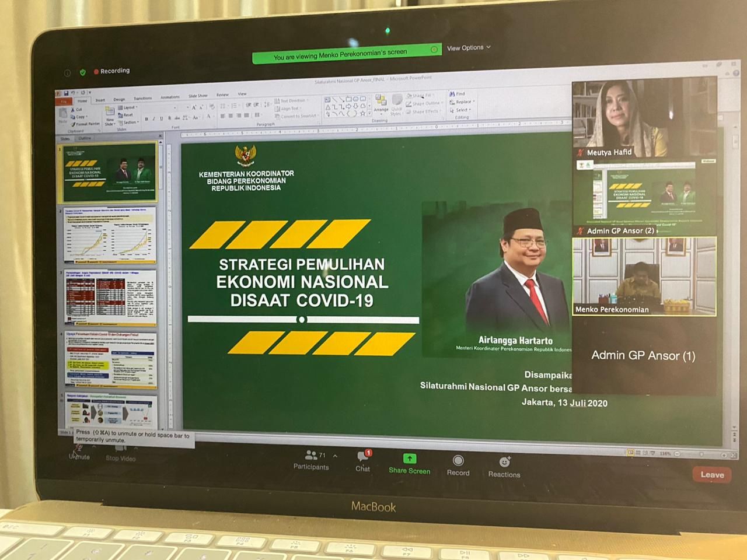
Task: Open the Arrange dropdown
Action: [381, 104]
